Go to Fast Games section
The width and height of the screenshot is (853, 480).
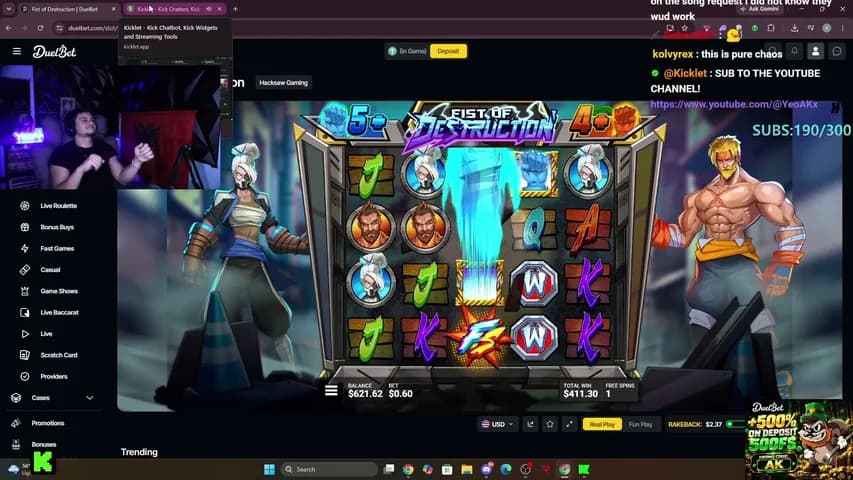(x=57, y=248)
